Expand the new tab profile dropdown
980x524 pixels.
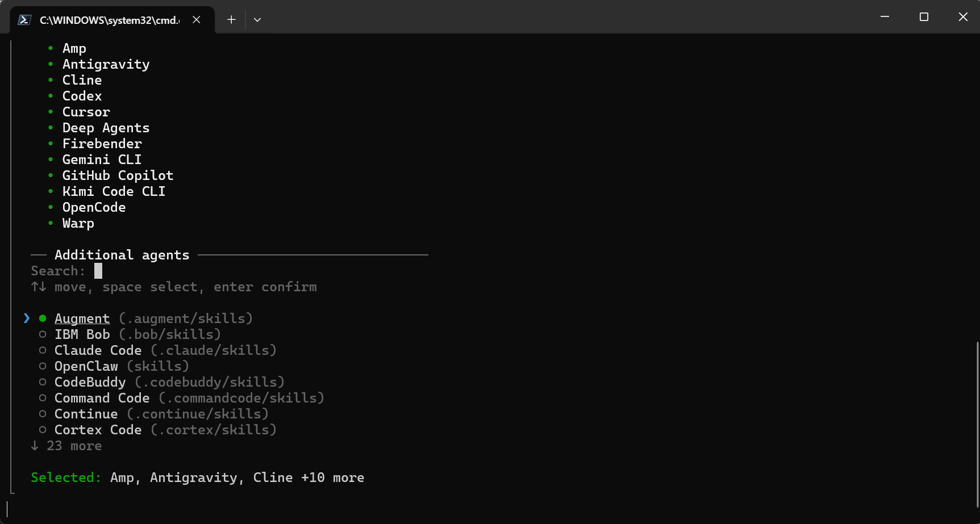click(x=257, y=20)
